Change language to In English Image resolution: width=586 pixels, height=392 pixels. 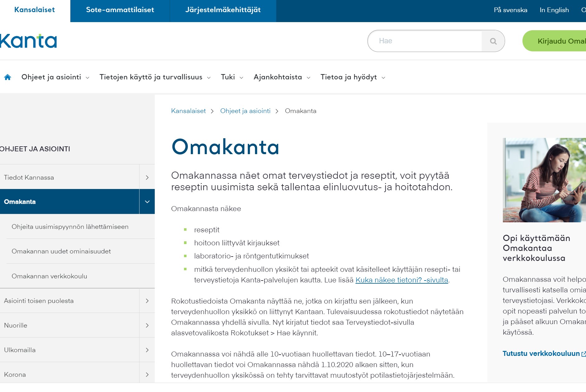(x=554, y=10)
